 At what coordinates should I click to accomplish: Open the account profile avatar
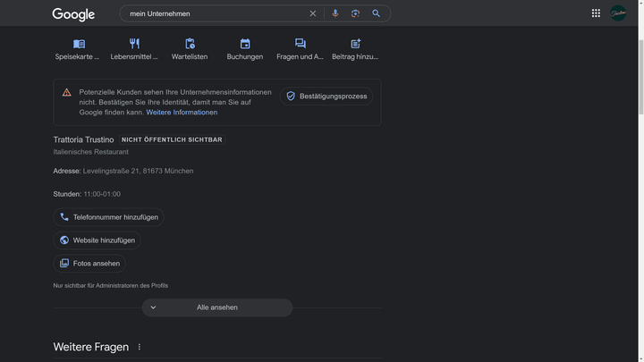[x=618, y=13]
